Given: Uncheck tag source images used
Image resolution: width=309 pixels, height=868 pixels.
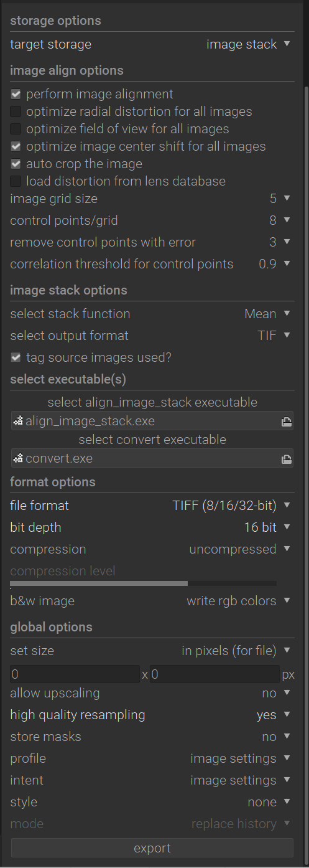Looking at the screenshot, I should (16, 358).
